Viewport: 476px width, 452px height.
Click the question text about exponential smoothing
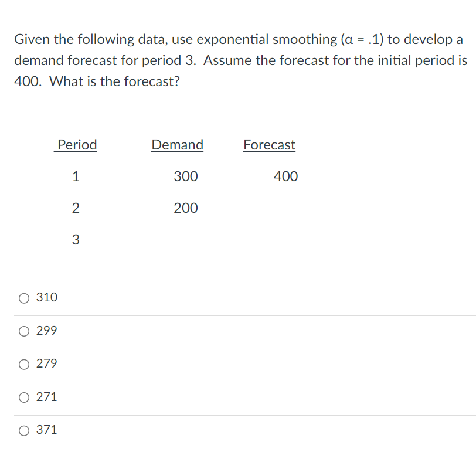238,60
